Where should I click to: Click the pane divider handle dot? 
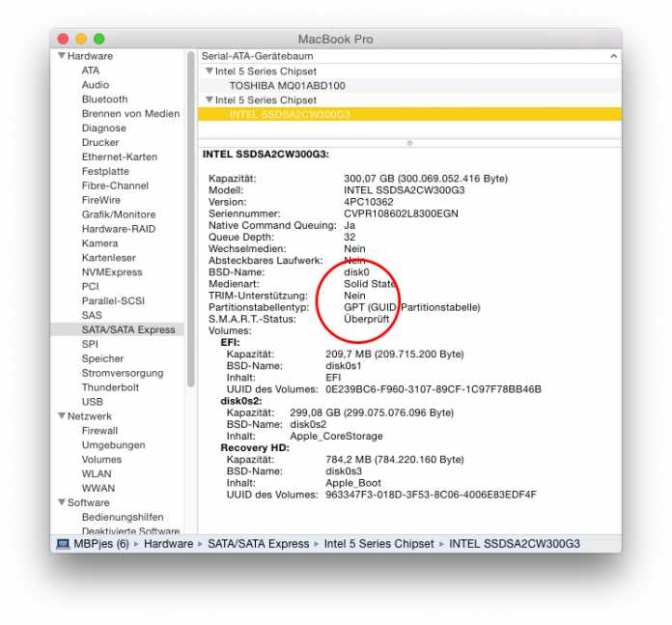(409, 143)
